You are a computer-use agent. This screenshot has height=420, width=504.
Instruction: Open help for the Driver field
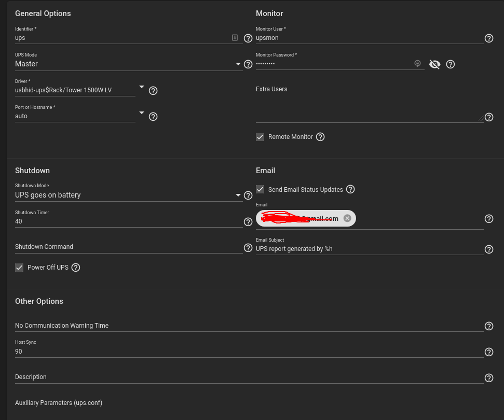153,91
